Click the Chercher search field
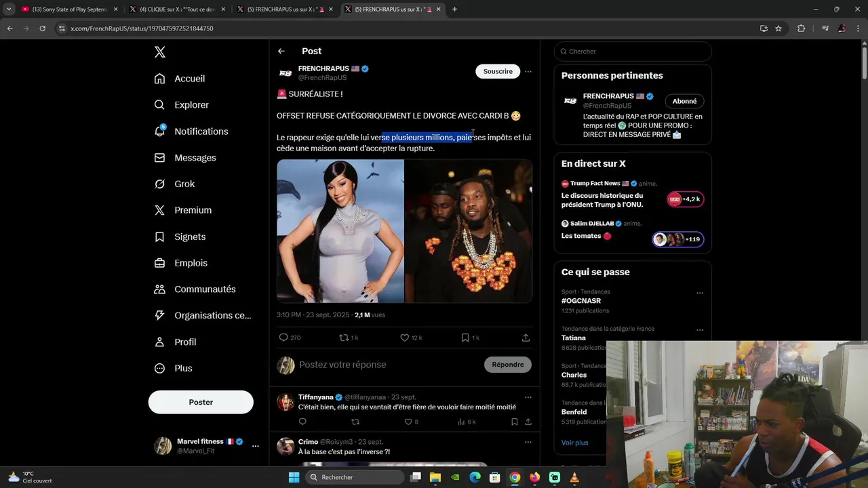 (x=633, y=52)
